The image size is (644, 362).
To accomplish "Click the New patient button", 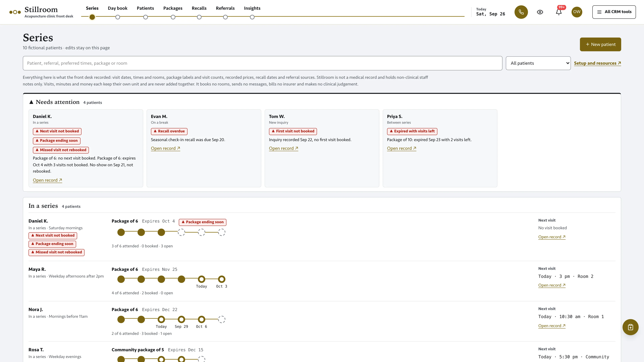I will click(x=600, y=44).
